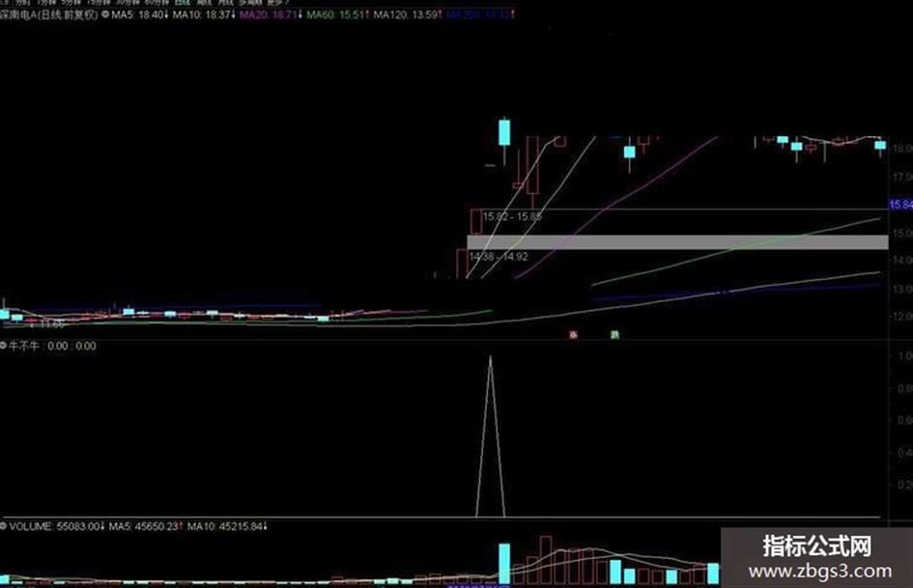Click the 牛不牛 signal spike peak
Screen dimensions: 913x588
click(490, 358)
